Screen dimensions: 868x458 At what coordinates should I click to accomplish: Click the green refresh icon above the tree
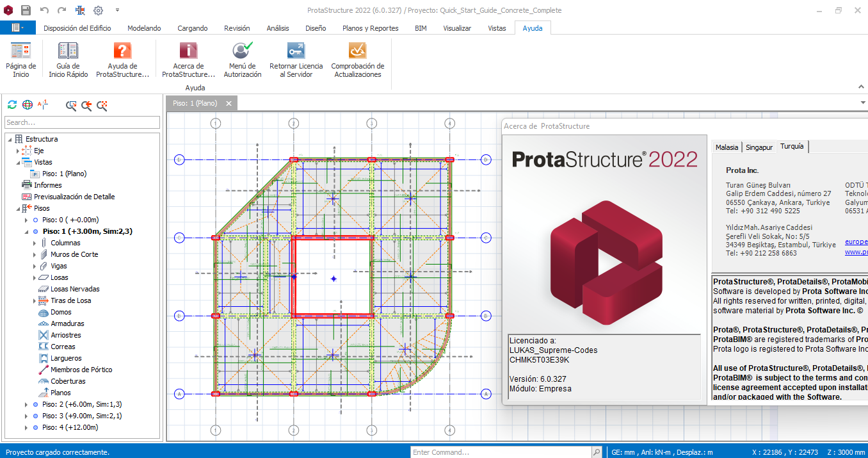(12, 105)
